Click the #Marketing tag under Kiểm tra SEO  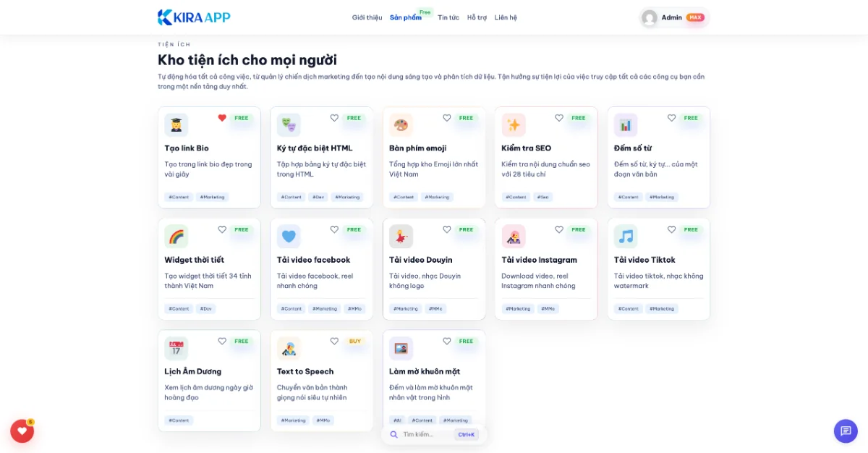(543, 196)
